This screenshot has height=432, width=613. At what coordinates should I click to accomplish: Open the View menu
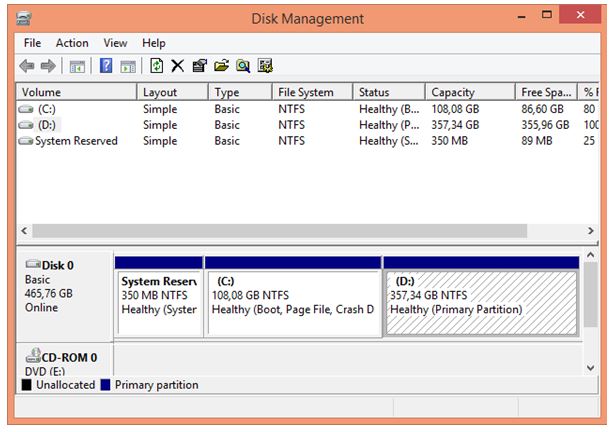click(115, 43)
